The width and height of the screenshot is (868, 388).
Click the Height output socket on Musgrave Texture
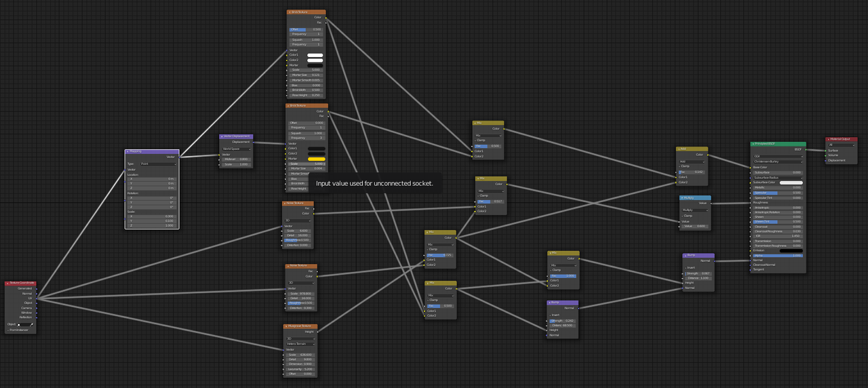click(317, 332)
